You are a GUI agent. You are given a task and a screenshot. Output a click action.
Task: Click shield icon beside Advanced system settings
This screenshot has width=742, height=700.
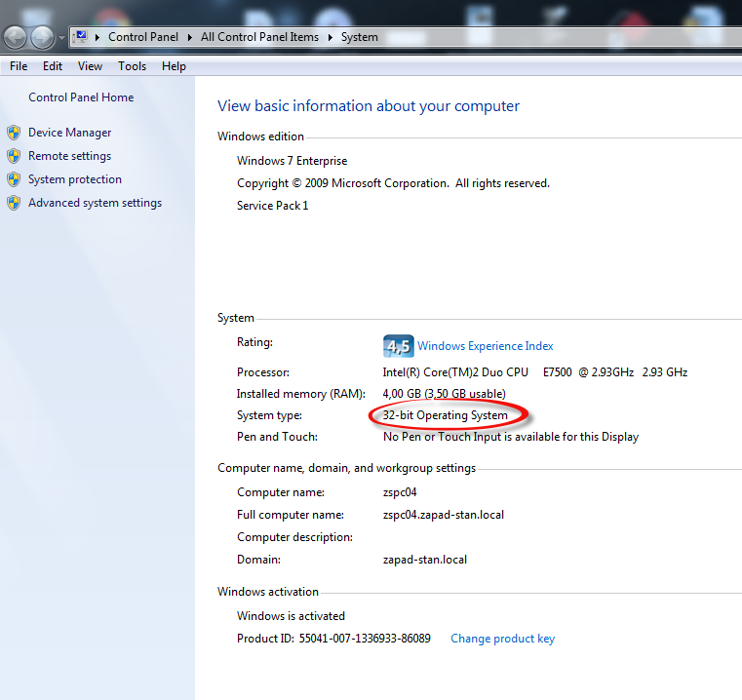coord(14,203)
